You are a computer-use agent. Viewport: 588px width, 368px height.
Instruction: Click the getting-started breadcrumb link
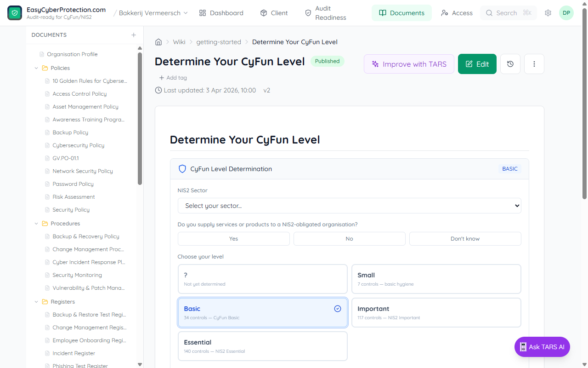pyautogui.click(x=219, y=42)
